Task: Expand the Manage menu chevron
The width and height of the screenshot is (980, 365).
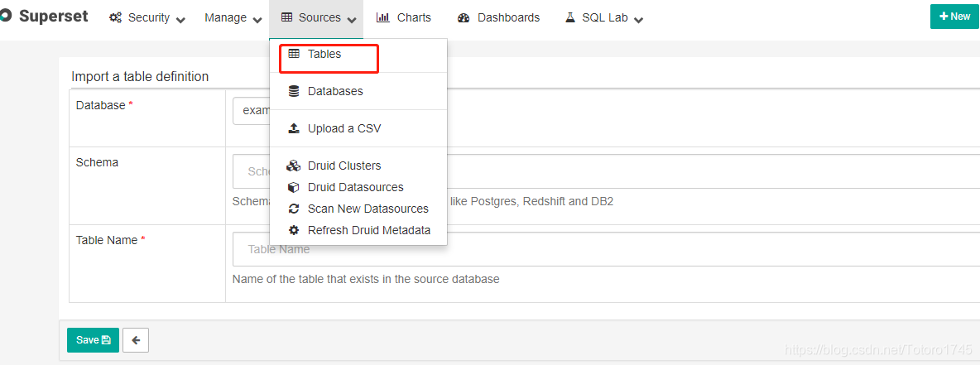Action: click(257, 19)
